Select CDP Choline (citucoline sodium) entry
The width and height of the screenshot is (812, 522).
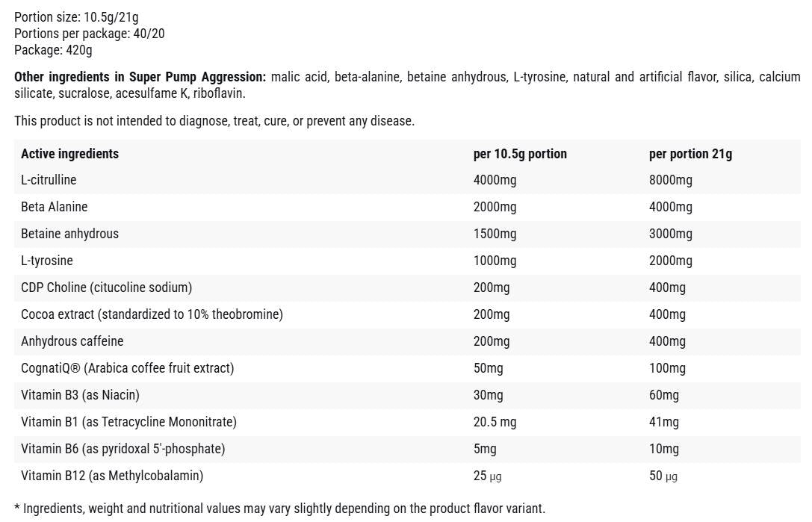[x=107, y=288]
